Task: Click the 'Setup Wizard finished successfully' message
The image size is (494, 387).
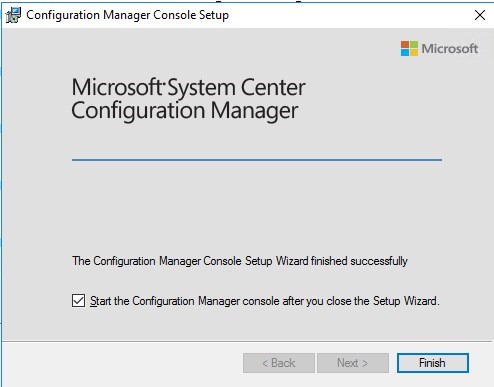Action: click(240, 261)
